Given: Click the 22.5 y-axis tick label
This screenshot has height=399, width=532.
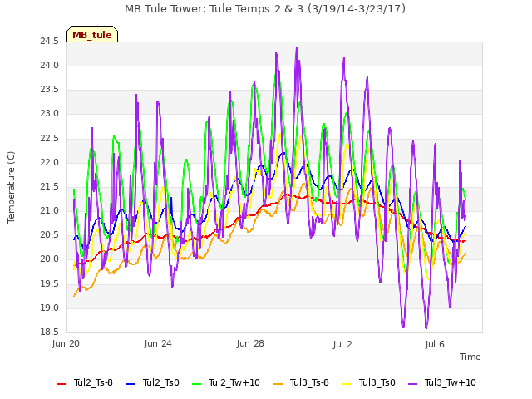Looking at the screenshot, I should tap(50, 139).
